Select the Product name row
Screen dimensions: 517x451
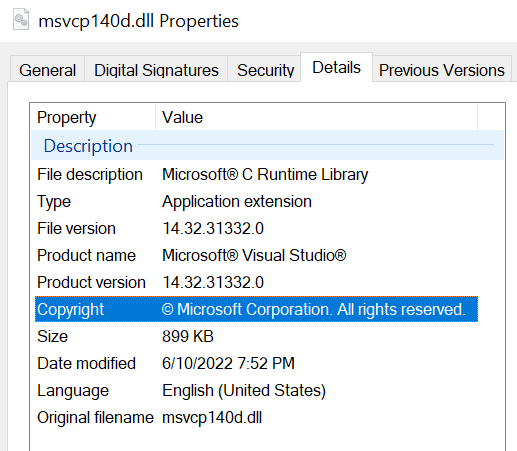(256, 256)
